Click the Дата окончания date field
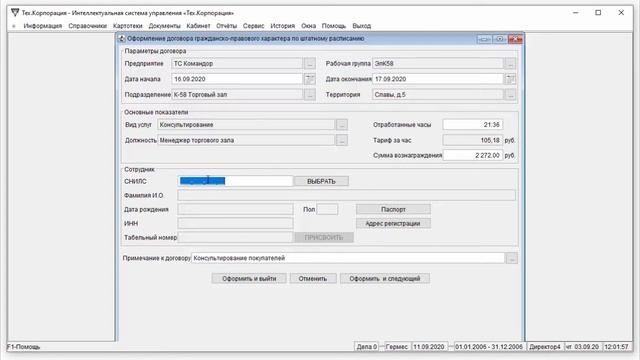 438,79
